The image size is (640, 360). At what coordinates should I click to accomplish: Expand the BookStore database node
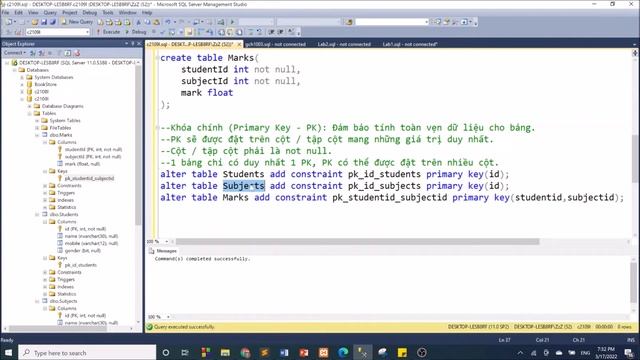[x=22, y=84]
